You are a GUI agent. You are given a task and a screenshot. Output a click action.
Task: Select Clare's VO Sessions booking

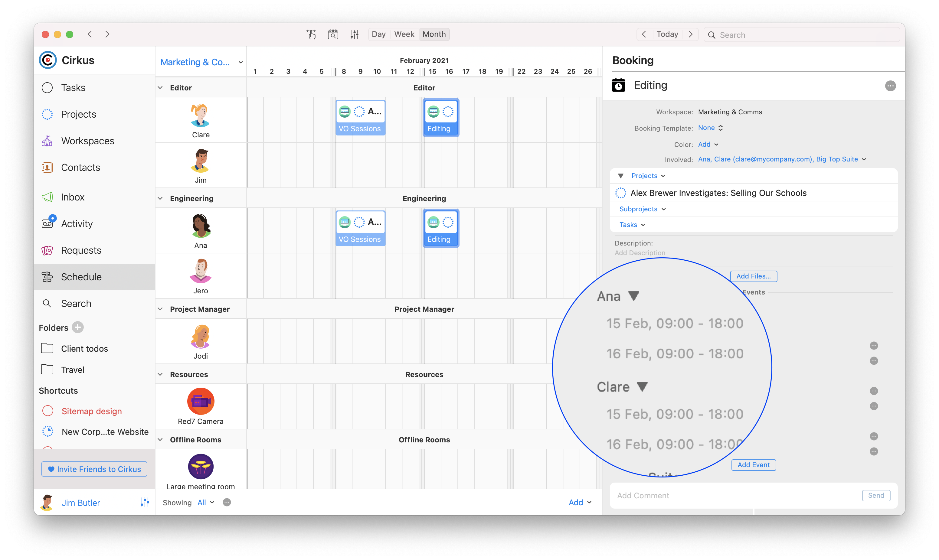point(360,118)
